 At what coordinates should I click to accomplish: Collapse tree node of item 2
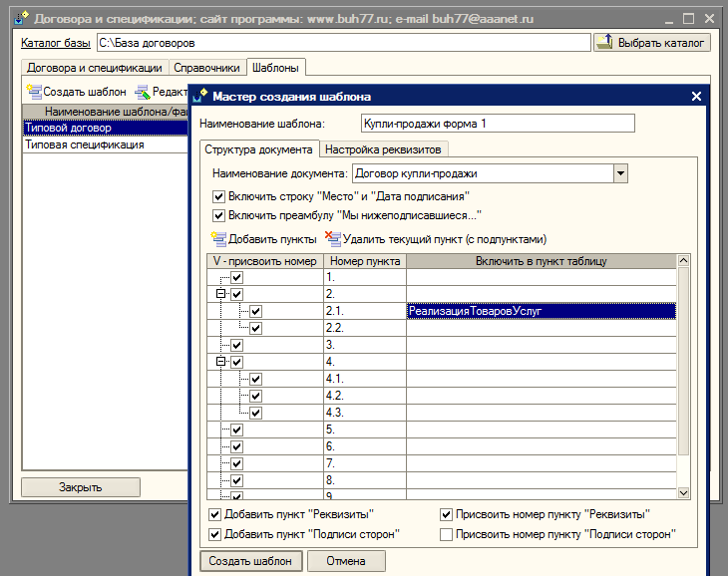click(220, 294)
